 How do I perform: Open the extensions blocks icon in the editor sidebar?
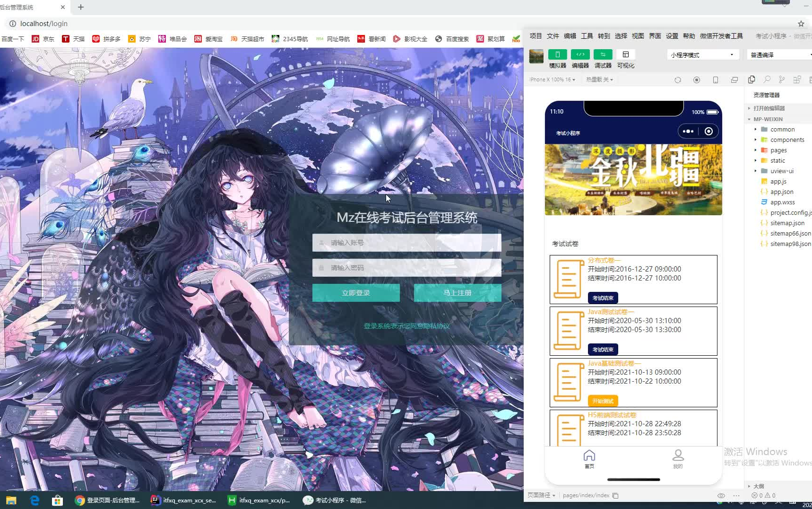click(x=797, y=79)
